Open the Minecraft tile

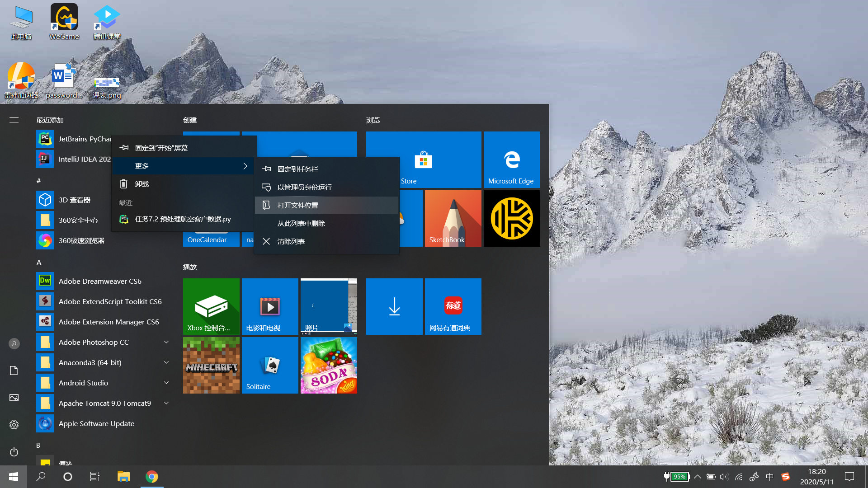(211, 365)
